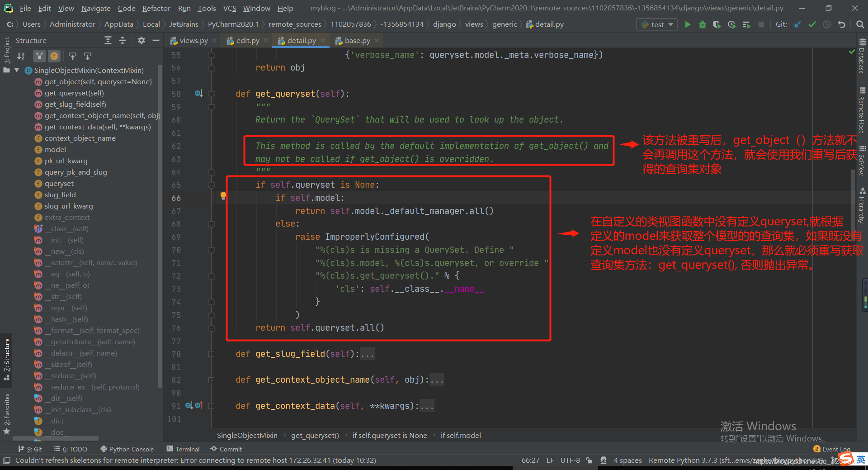Viewport: 868px width, 470px height.
Task: Collapse get_queryset method fold on line 58
Action: [211, 94]
